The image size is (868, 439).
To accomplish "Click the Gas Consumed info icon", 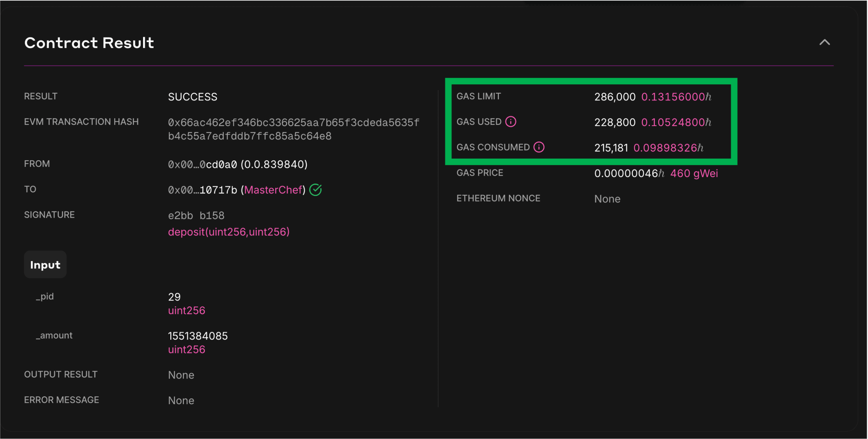I will point(539,147).
